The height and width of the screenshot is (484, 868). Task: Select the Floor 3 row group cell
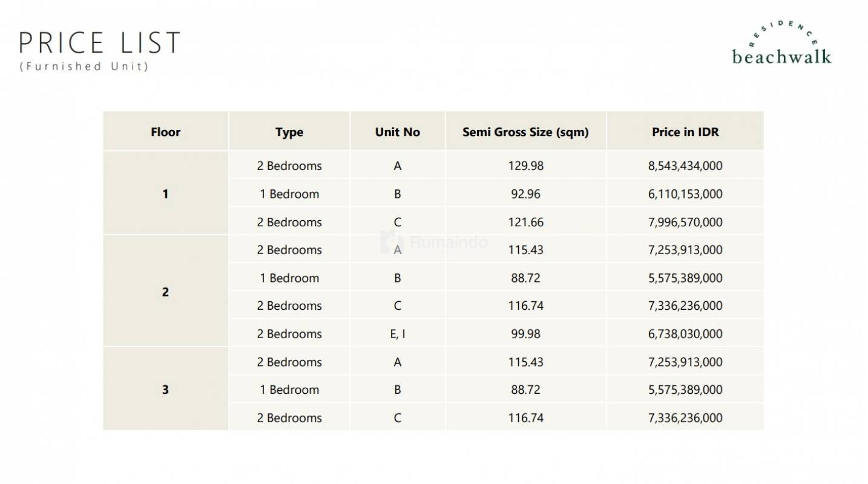165,390
